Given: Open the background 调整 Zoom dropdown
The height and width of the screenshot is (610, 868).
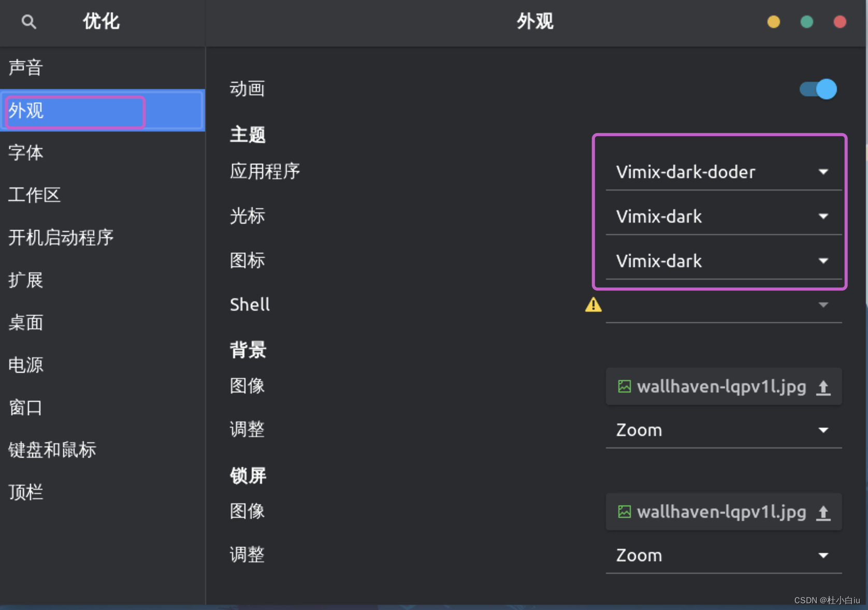Looking at the screenshot, I should 724,430.
